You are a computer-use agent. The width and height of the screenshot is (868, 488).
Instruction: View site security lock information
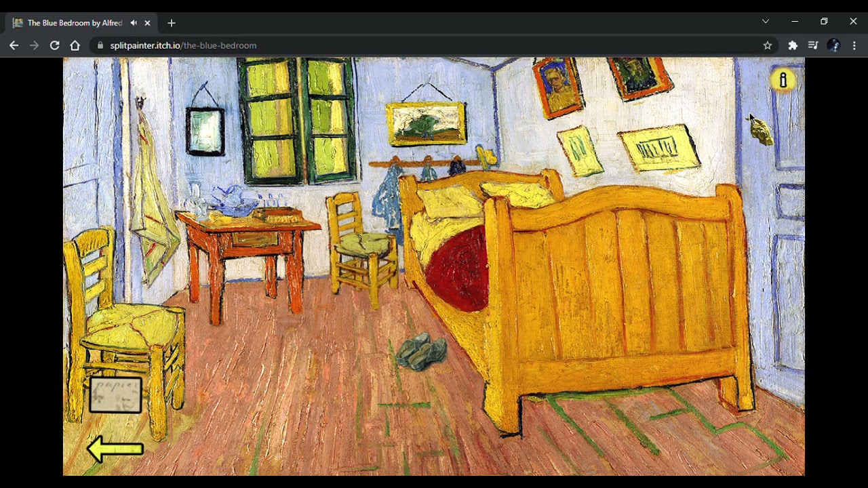point(100,45)
